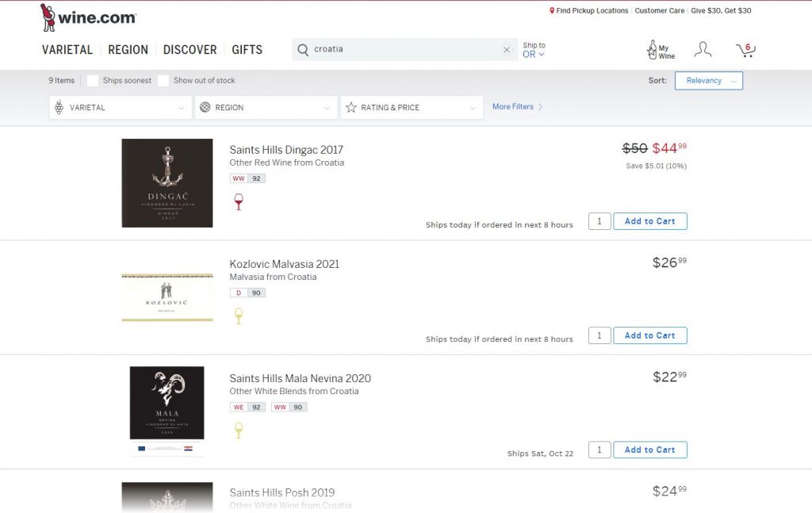Enable the Show out of stock checkbox
The image size is (812, 513).
pos(163,81)
